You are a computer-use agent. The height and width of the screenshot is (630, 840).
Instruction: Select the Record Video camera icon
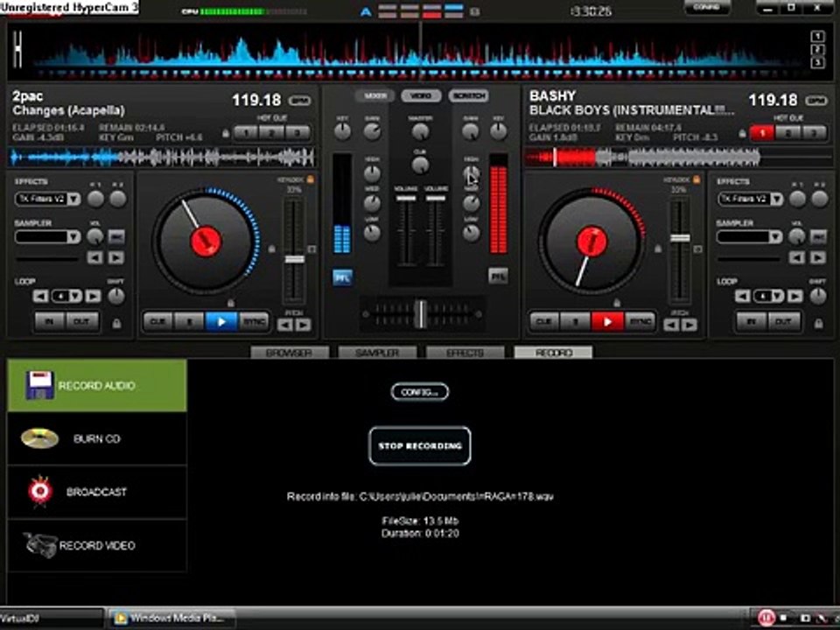39,544
